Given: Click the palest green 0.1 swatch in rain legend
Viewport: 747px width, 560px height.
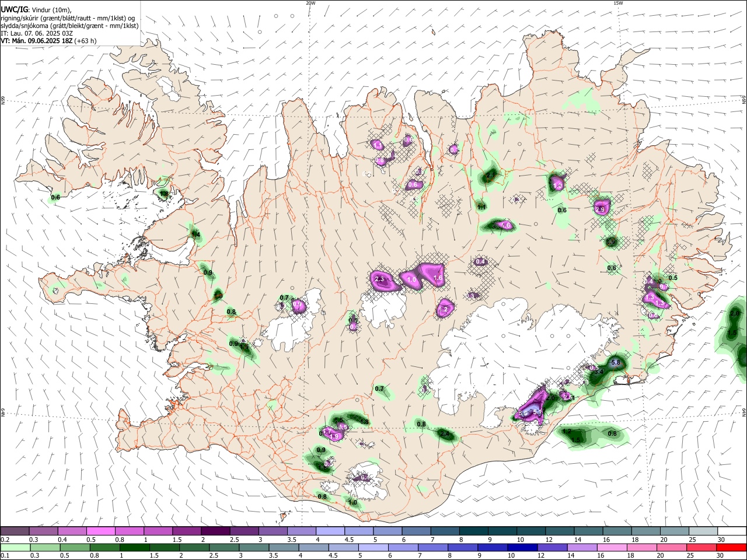Looking at the screenshot, I should click(15, 547).
